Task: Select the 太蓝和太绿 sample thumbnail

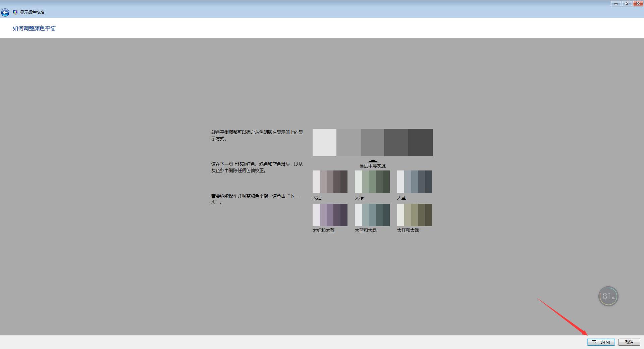Action: (x=372, y=215)
